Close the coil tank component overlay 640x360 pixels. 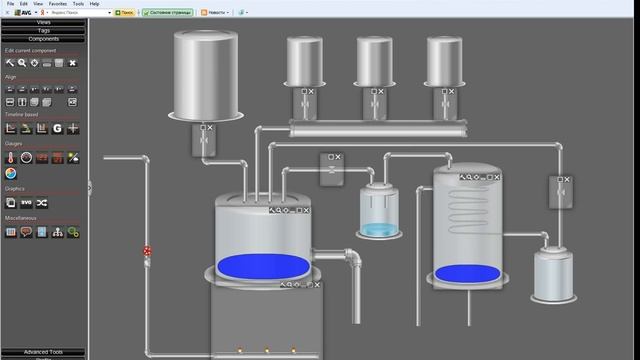tap(497, 177)
